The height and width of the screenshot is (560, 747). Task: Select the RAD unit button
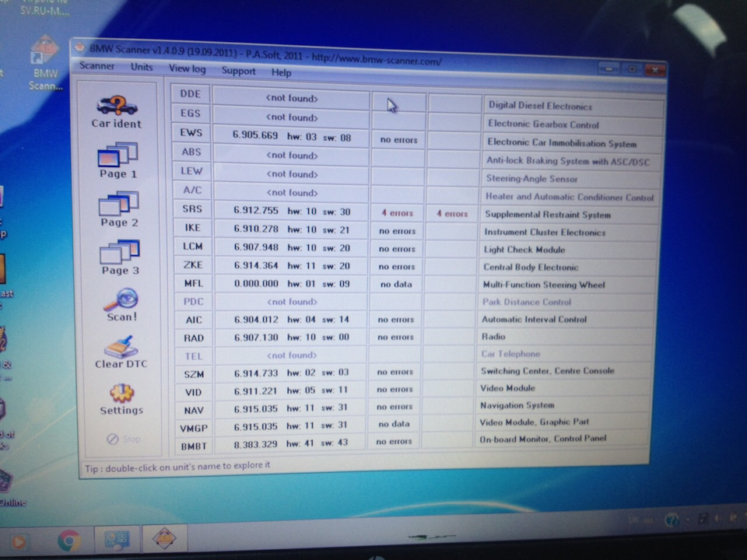194,338
